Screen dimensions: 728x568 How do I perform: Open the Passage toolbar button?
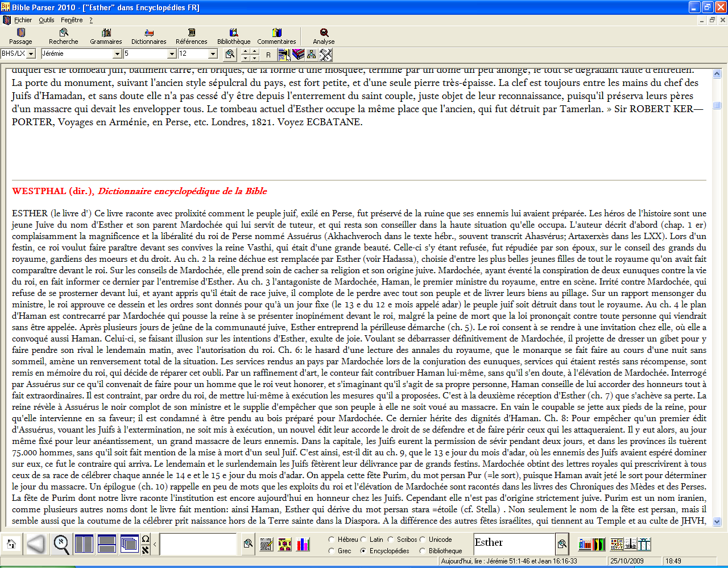pos(20,36)
